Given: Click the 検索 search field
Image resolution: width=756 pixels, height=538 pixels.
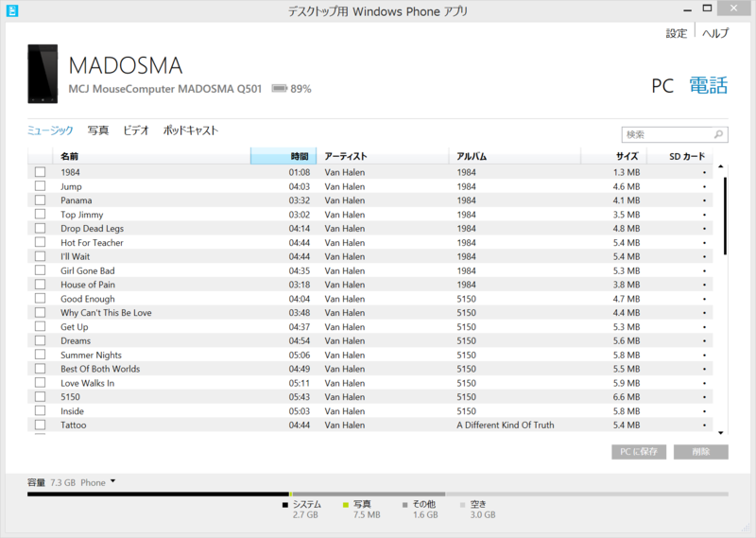Looking at the screenshot, I should tap(675, 134).
